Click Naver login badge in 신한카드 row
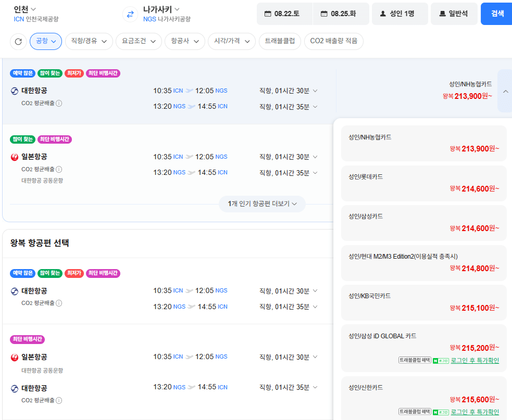Screen dimensions: 512x420 coord(441,412)
